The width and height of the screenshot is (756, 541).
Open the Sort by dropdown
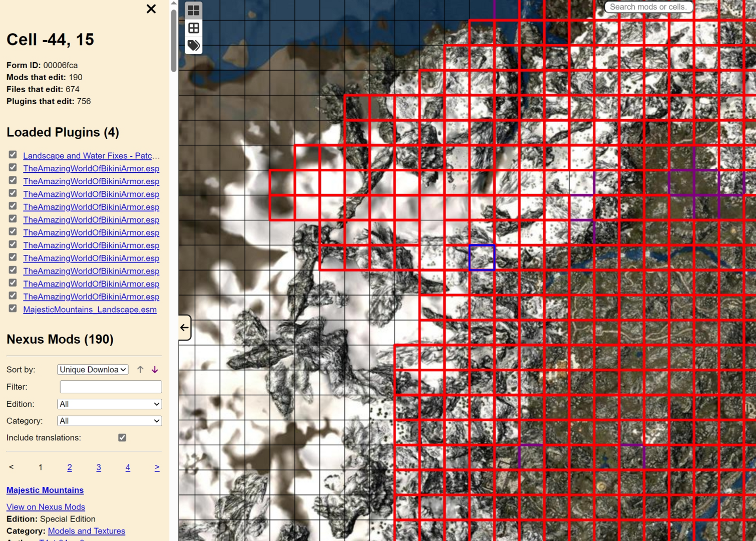click(x=93, y=370)
